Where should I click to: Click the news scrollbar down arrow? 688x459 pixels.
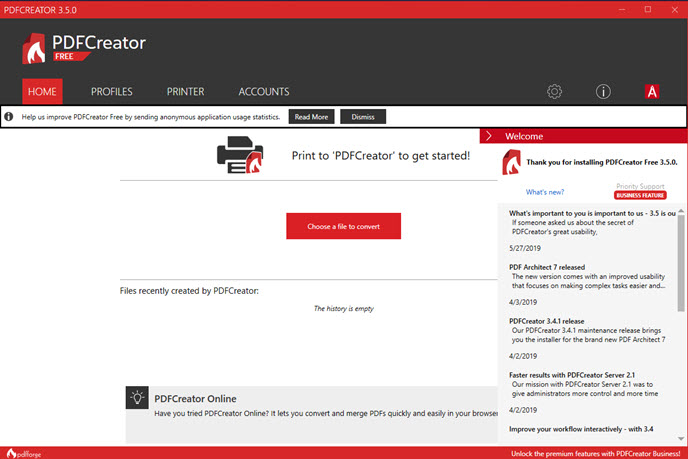coord(681,438)
